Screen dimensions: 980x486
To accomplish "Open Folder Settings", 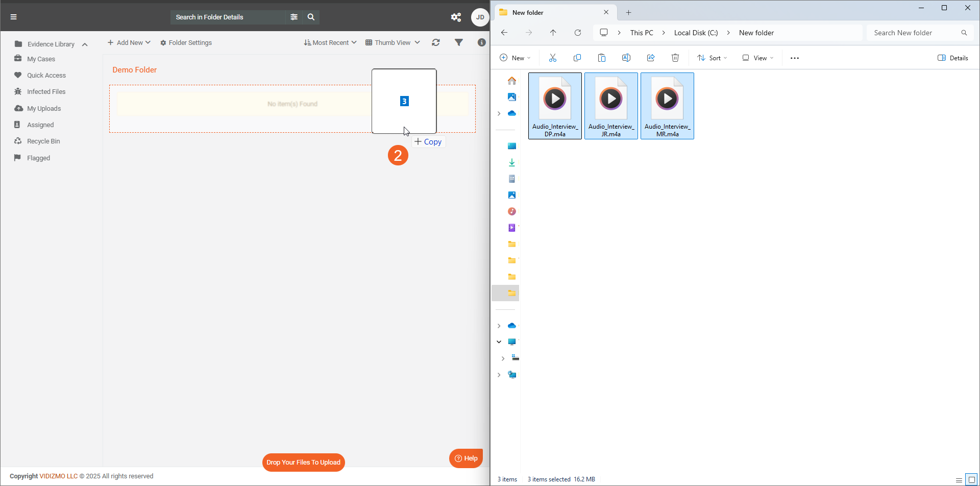I will pos(186,43).
